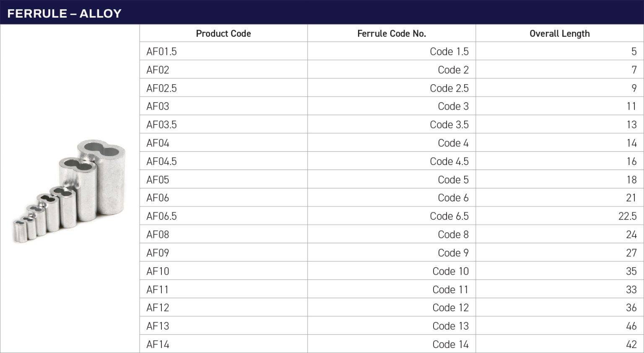
Task: Click the Code 12 ferrule cell
Action: (450, 308)
